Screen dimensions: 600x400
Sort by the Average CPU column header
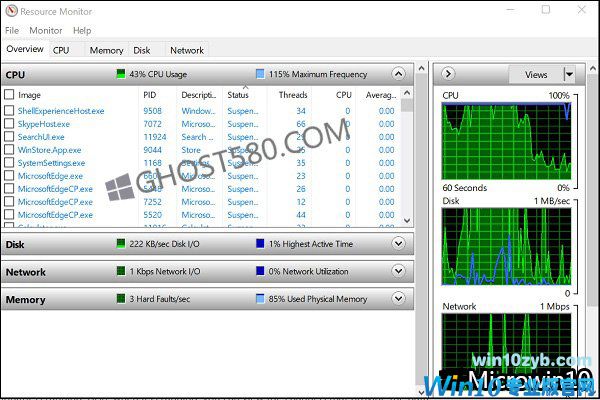pyautogui.click(x=381, y=95)
